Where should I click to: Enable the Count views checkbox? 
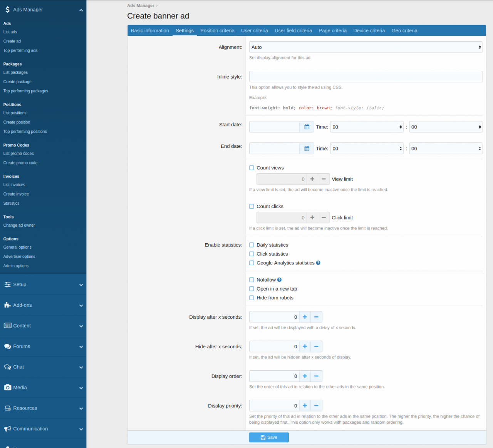252,167
